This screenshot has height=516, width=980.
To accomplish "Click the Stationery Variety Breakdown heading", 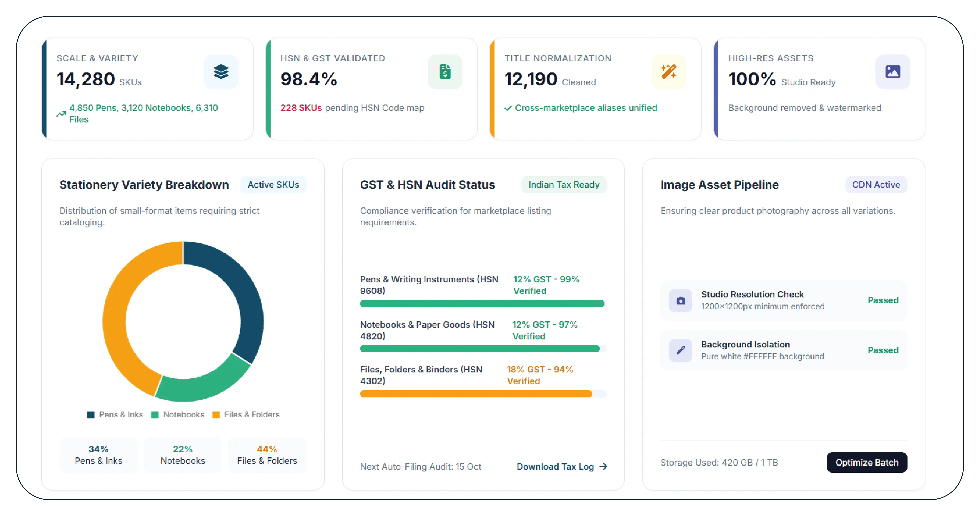I will 144,185.
